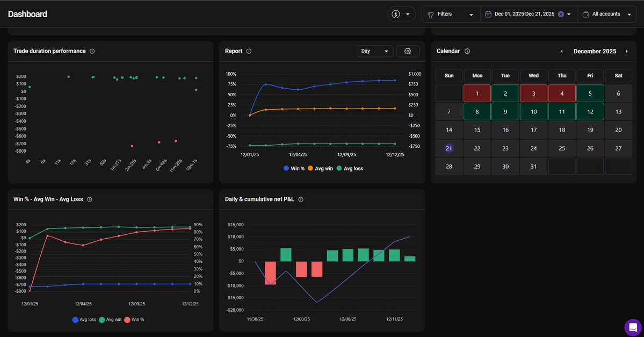
Task: Clear the Dec 01-Dec 21 date range
Action: [561, 14]
